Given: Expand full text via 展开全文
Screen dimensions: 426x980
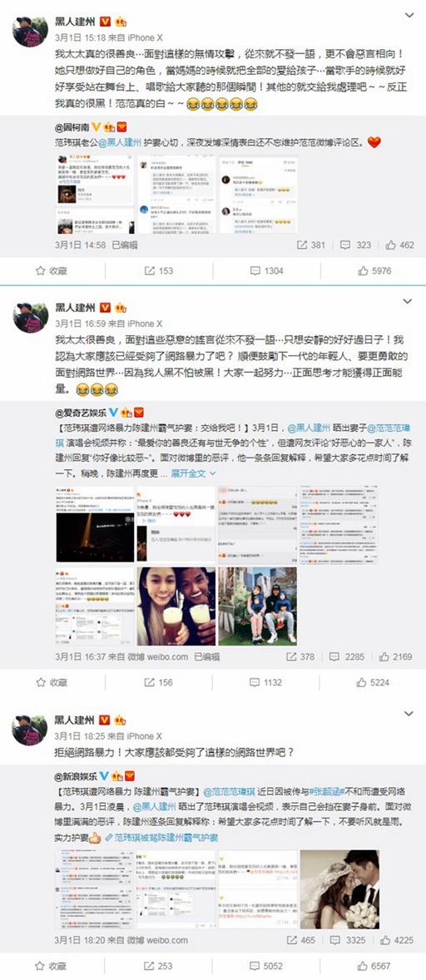Looking at the screenshot, I should tap(194, 473).
